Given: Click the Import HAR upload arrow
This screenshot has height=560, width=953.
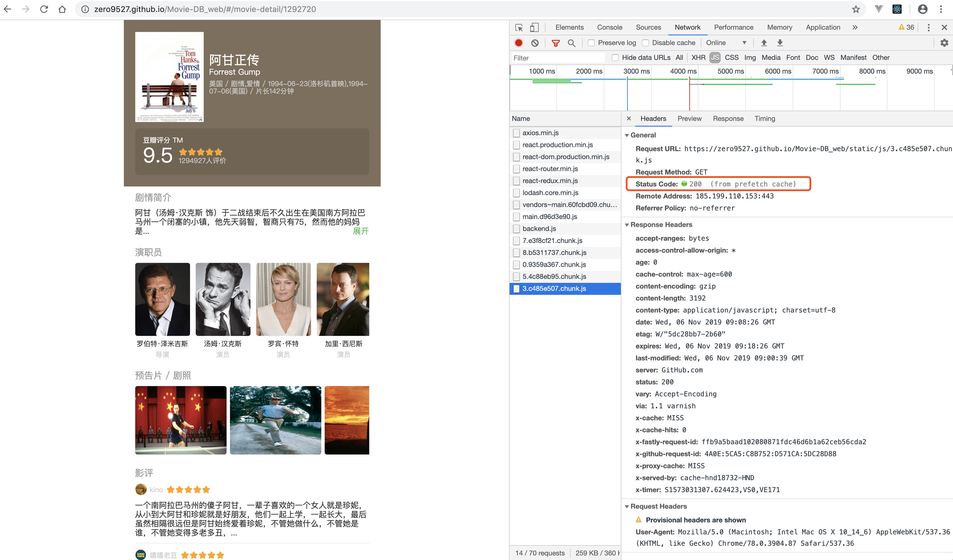Looking at the screenshot, I should 764,43.
